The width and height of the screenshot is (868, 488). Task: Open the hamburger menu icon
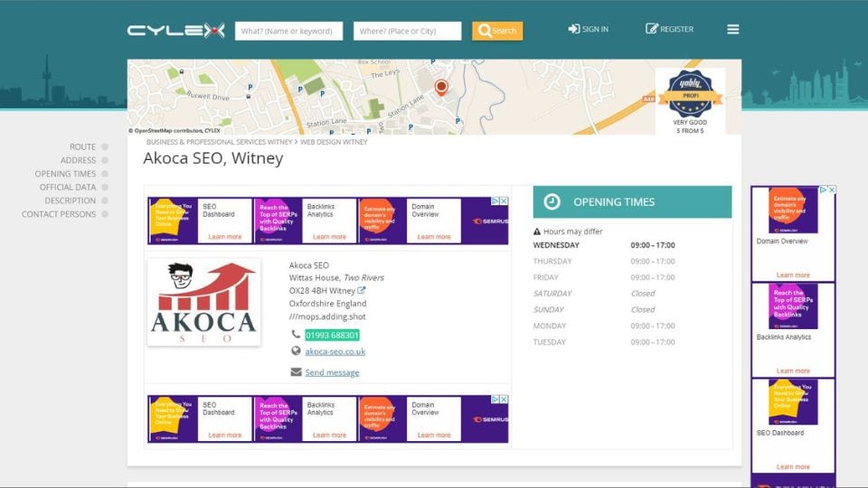pos(732,29)
